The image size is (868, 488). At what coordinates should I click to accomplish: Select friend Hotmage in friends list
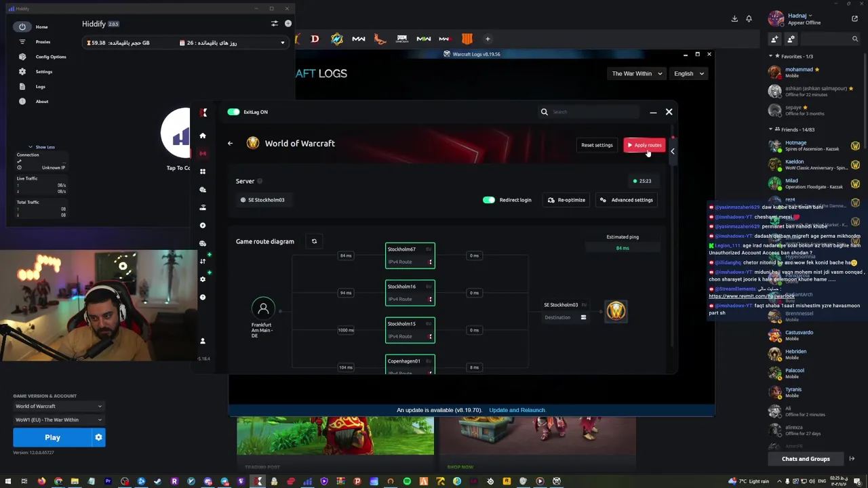click(x=814, y=146)
